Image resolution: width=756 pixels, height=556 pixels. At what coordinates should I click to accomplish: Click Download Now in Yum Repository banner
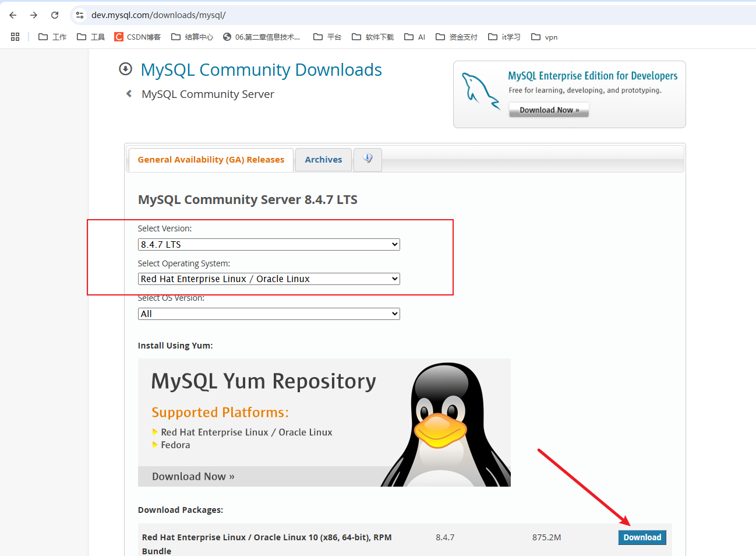tap(193, 476)
